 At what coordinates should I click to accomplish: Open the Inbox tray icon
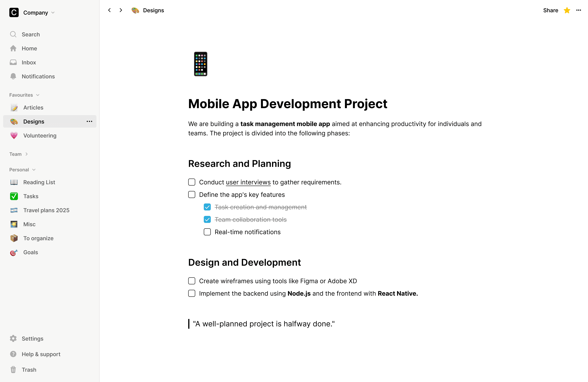(x=13, y=62)
